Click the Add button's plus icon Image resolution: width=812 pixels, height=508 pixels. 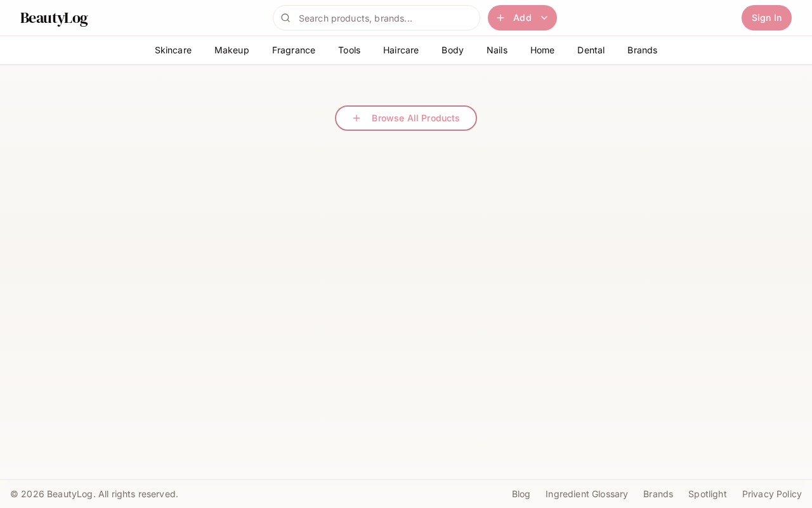coord(501,18)
